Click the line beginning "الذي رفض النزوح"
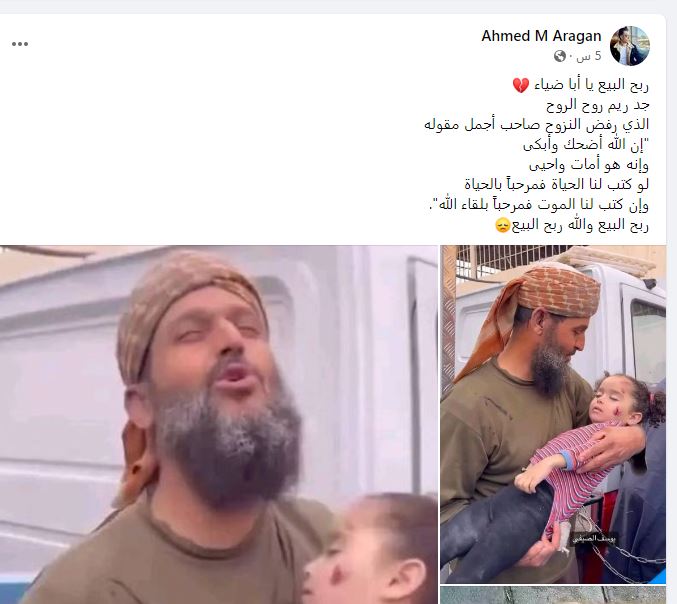 click(x=537, y=125)
